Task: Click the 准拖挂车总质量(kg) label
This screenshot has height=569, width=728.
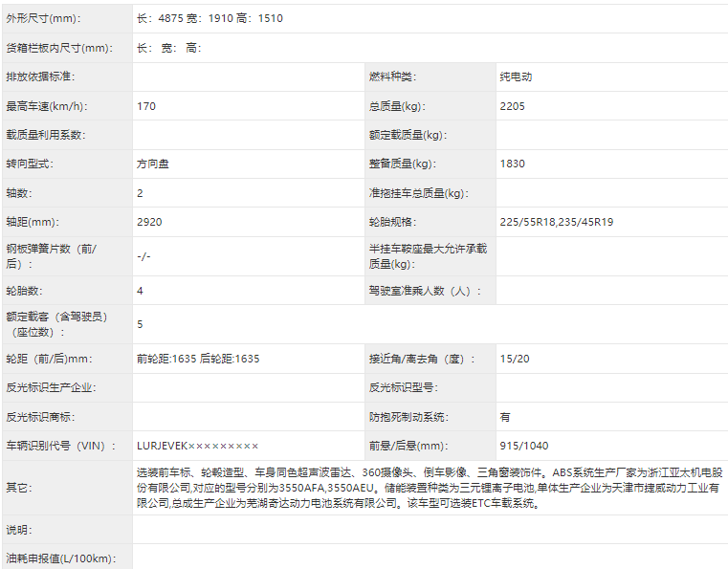Action: (x=418, y=193)
